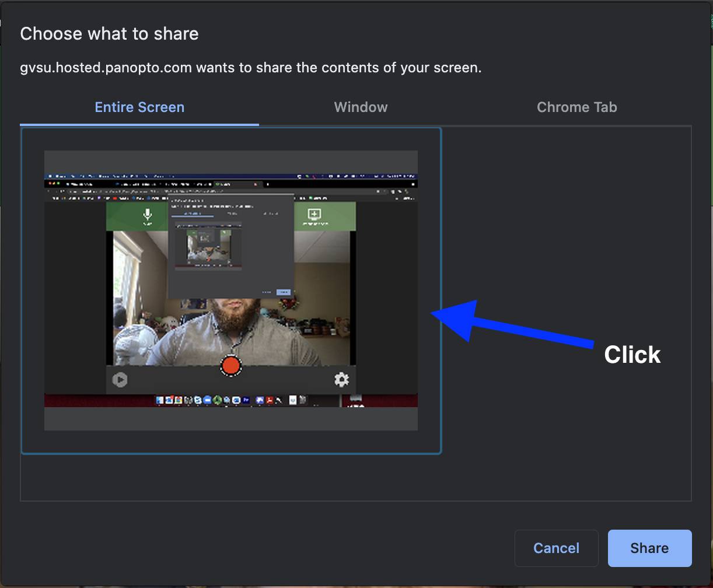Click the blue arrow annotation
713x588 pixels.
click(x=513, y=328)
